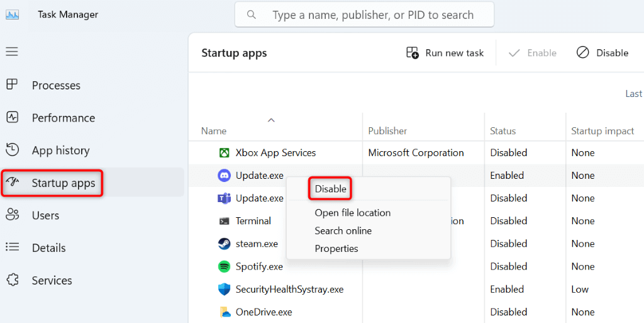Click the hamburger navigation menu icon
Image resolution: width=644 pixels, height=323 pixels.
(x=12, y=52)
